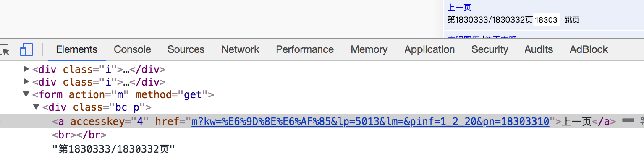Viewport: 644px width, 156px height.
Task: Open the AdBlock tab
Action: 589,49
